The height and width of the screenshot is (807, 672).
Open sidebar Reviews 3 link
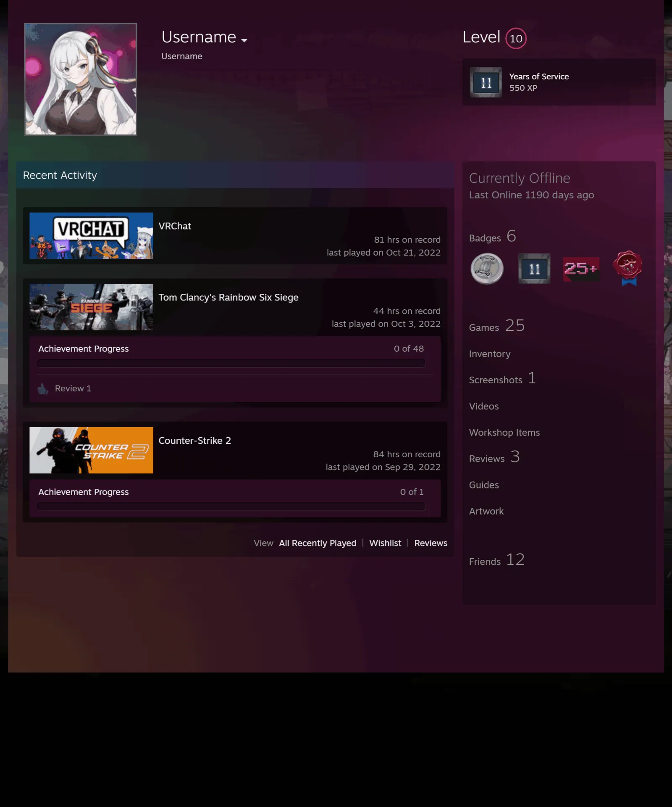[494, 457]
